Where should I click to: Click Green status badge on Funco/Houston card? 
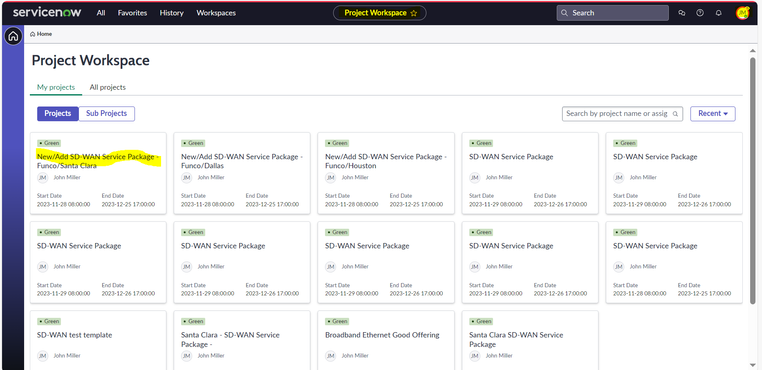pos(337,143)
